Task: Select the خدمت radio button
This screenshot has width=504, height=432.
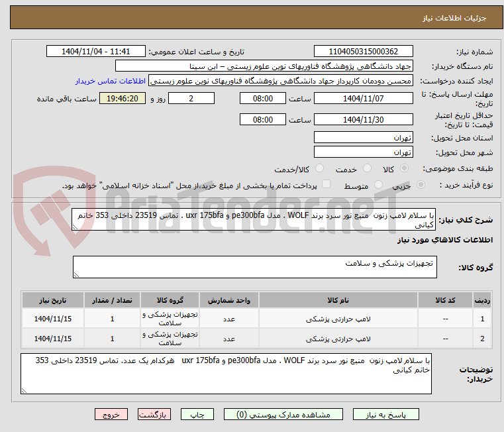Action: click(x=367, y=168)
